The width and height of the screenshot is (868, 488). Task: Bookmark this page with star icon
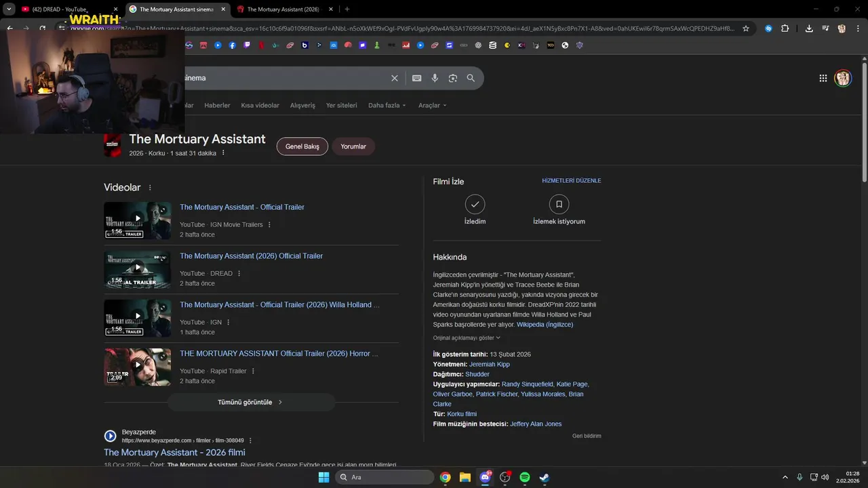[x=746, y=28]
